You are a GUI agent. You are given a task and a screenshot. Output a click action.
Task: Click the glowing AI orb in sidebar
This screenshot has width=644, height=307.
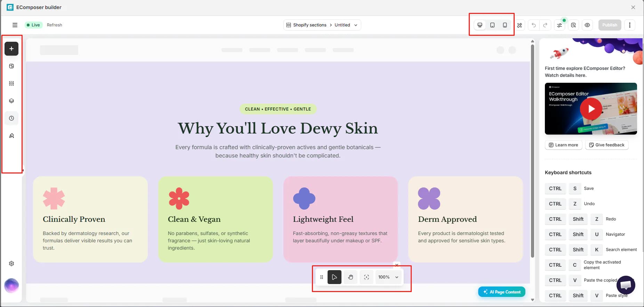[x=11, y=285]
